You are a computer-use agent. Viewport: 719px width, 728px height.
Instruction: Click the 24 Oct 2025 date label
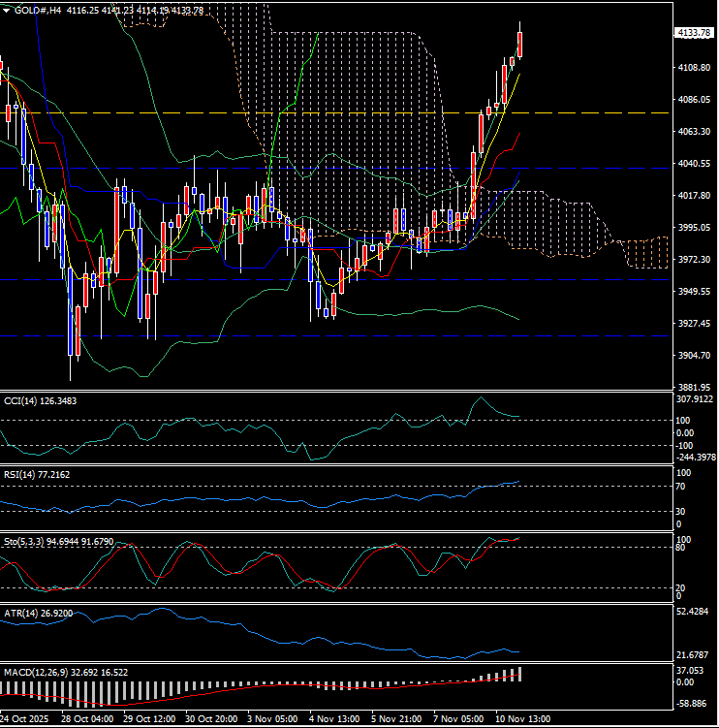tap(23, 719)
